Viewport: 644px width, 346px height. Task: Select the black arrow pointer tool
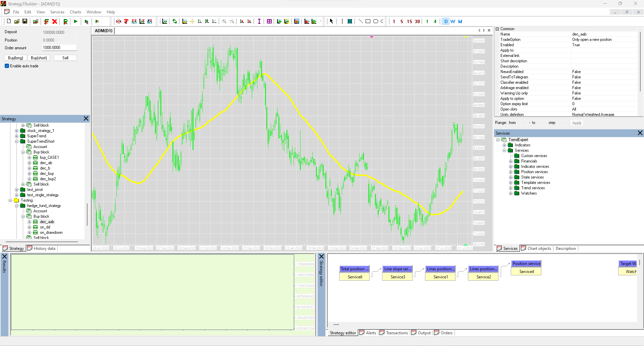point(331,21)
